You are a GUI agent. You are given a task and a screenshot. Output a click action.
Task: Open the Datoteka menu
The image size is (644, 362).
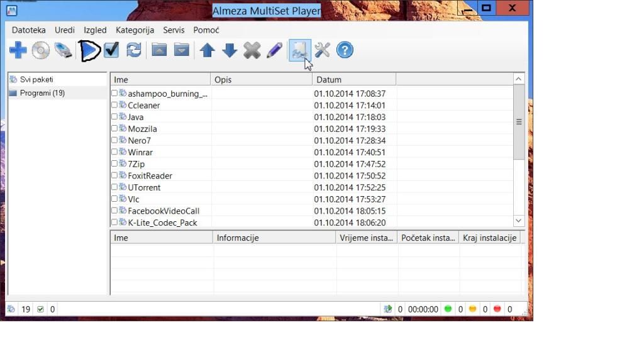coord(29,30)
